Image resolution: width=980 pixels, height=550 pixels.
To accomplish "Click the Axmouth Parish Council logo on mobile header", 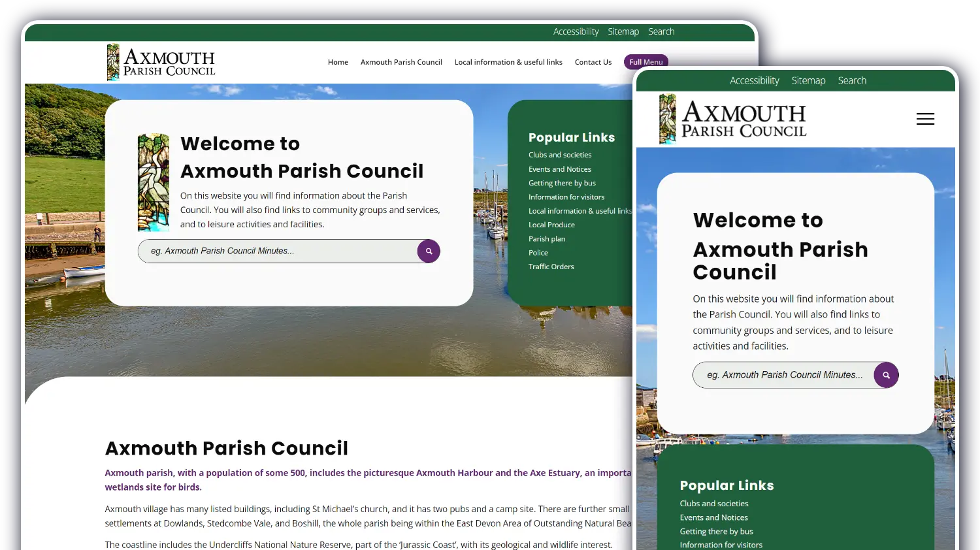I will pyautogui.click(x=732, y=118).
